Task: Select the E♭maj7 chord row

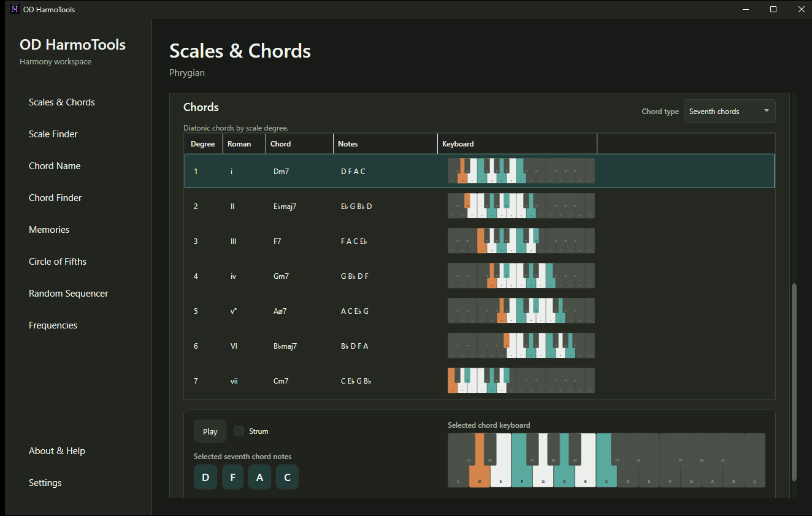Action: [480, 206]
